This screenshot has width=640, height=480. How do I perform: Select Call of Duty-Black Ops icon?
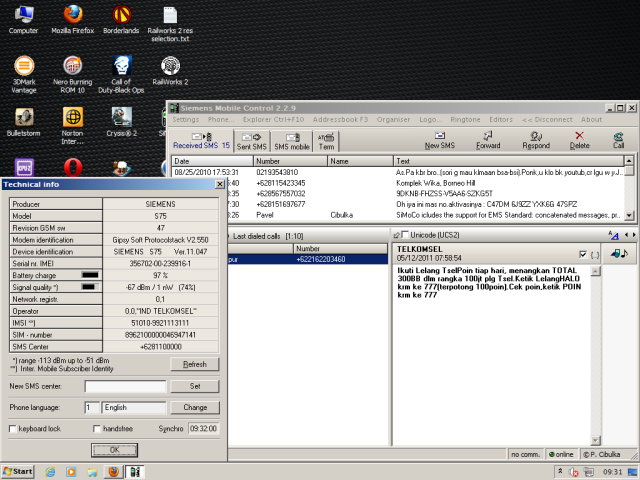[121, 74]
